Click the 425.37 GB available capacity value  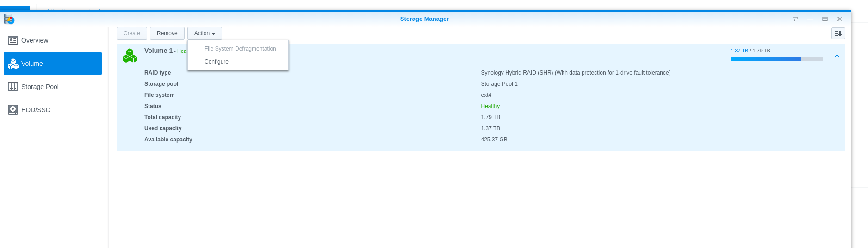coord(494,140)
